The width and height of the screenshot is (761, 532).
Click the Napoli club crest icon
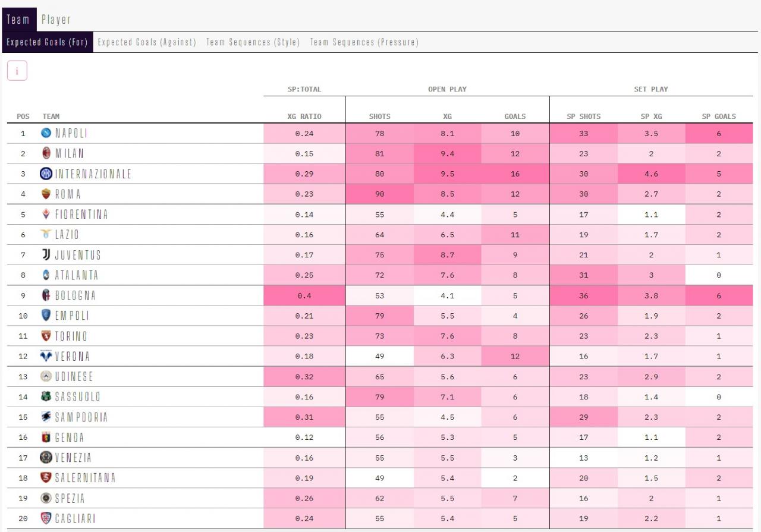[x=46, y=133]
